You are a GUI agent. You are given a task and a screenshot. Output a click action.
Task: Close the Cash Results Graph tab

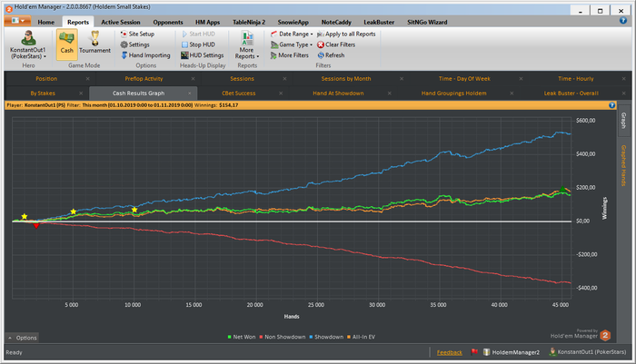coord(191,93)
